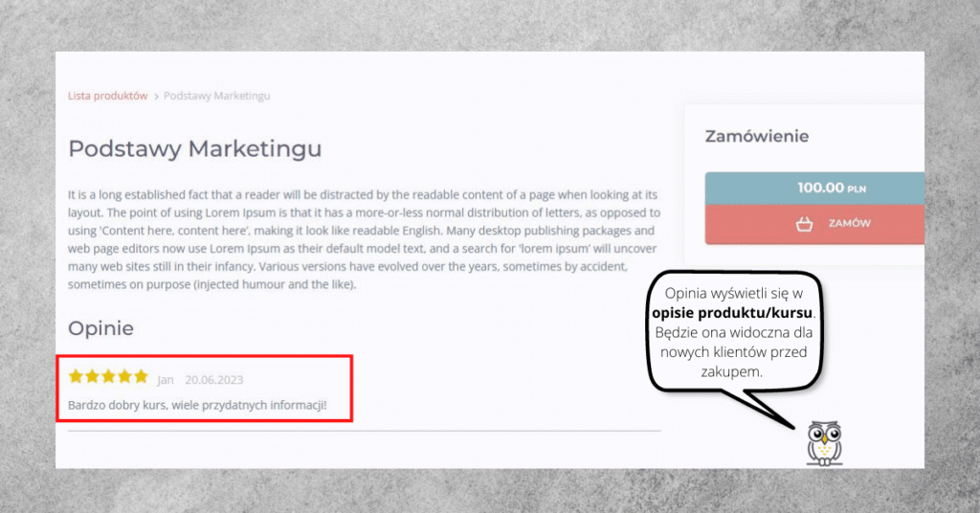Viewport: 980px width, 513px height.
Task: Click the Lorem Ipsum product description paragraph
Action: (364, 239)
